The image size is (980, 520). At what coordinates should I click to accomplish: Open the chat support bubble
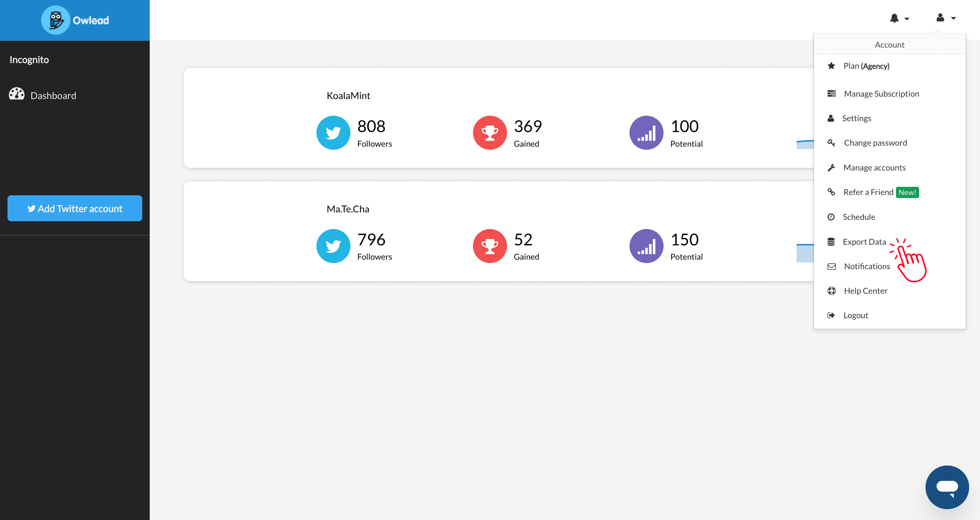click(x=947, y=487)
